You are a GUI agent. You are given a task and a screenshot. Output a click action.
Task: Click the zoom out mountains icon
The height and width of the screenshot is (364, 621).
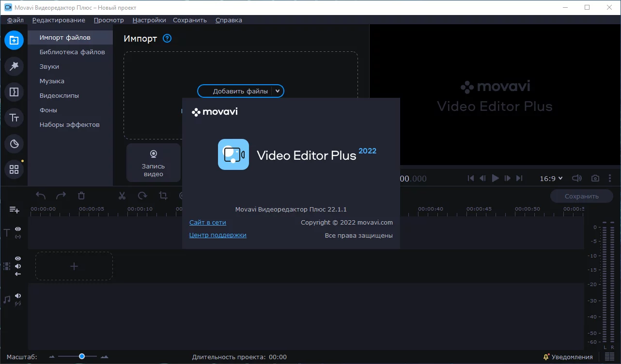[x=53, y=357]
